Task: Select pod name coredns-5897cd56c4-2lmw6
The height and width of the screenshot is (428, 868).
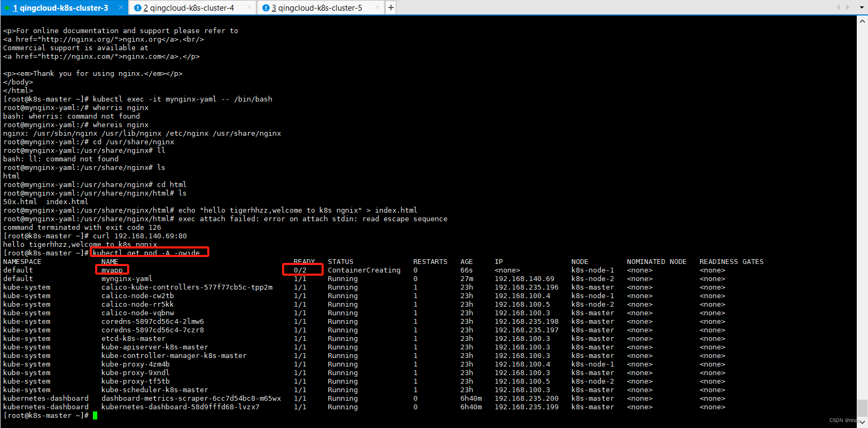Action: (153, 321)
